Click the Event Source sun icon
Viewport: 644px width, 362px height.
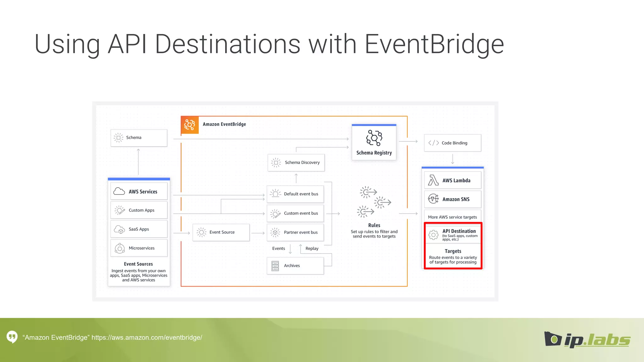(201, 232)
